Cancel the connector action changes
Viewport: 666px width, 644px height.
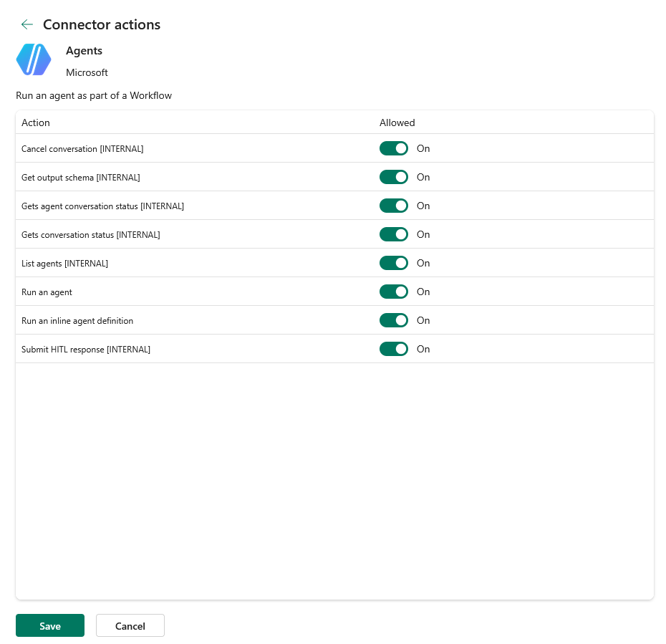(x=130, y=626)
